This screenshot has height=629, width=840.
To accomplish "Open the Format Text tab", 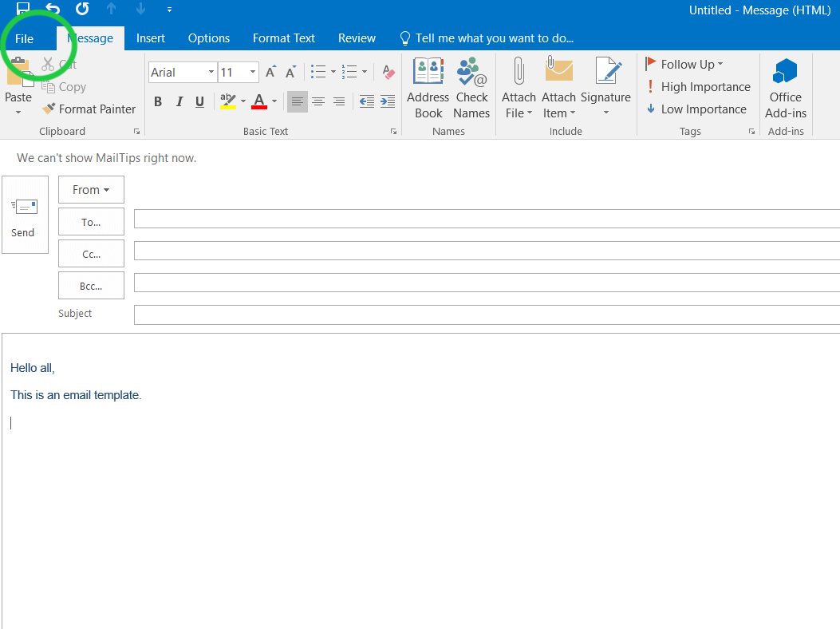I will (x=284, y=38).
